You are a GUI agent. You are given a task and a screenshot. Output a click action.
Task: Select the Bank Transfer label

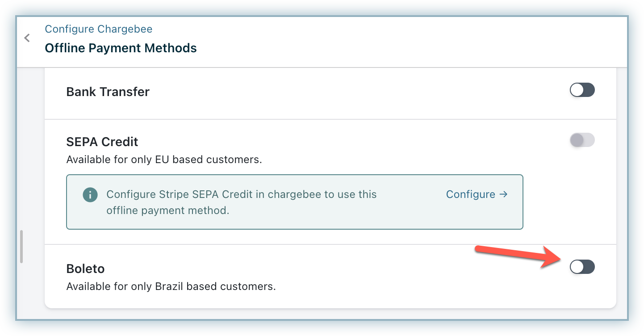click(x=108, y=92)
